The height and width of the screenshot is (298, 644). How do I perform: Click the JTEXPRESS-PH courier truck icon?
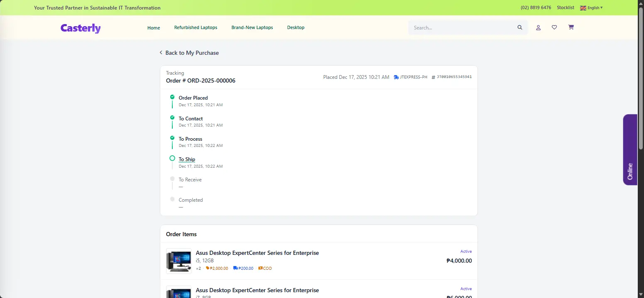pos(396,77)
